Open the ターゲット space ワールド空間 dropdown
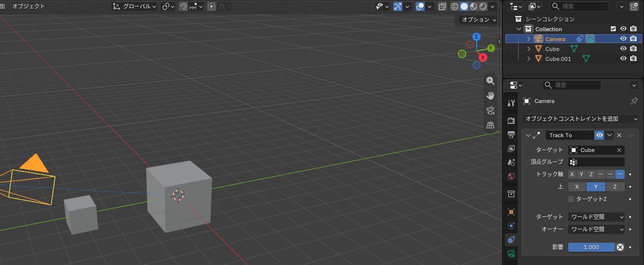The height and width of the screenshot is (265, 644). [x=596, y=217]
